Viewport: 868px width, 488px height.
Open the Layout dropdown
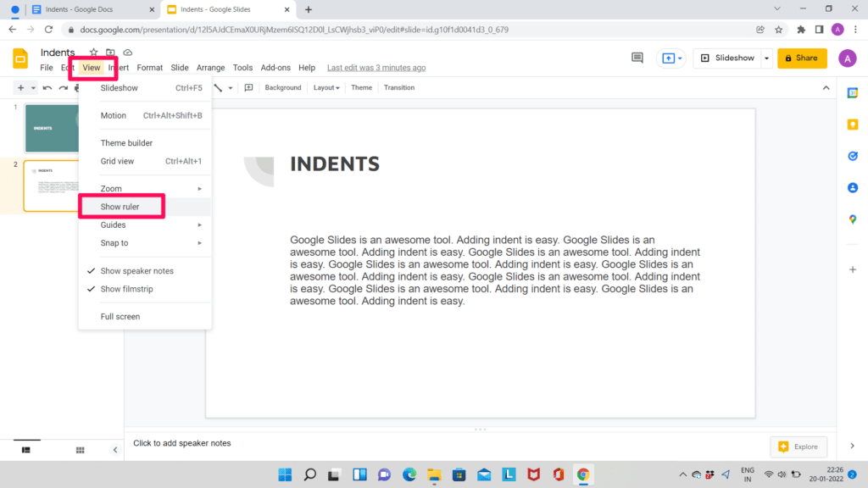325,87
